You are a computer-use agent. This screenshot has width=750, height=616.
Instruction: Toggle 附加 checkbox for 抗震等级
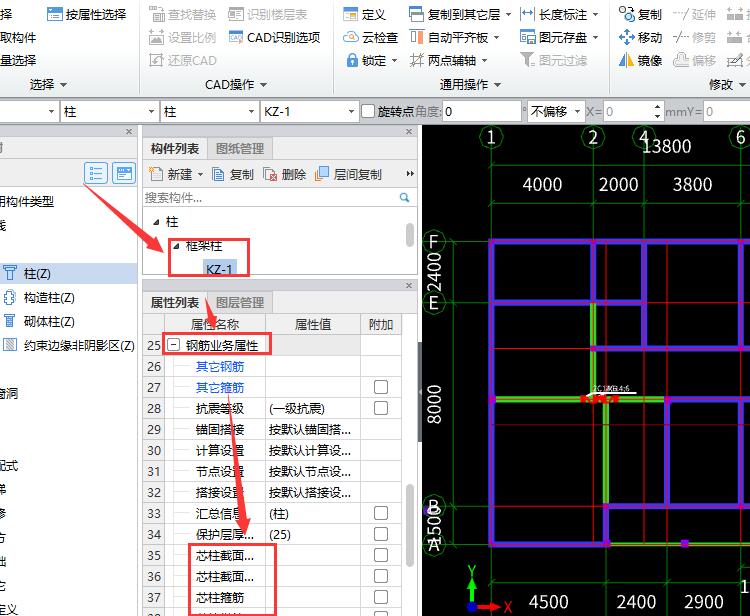[381, 408]
